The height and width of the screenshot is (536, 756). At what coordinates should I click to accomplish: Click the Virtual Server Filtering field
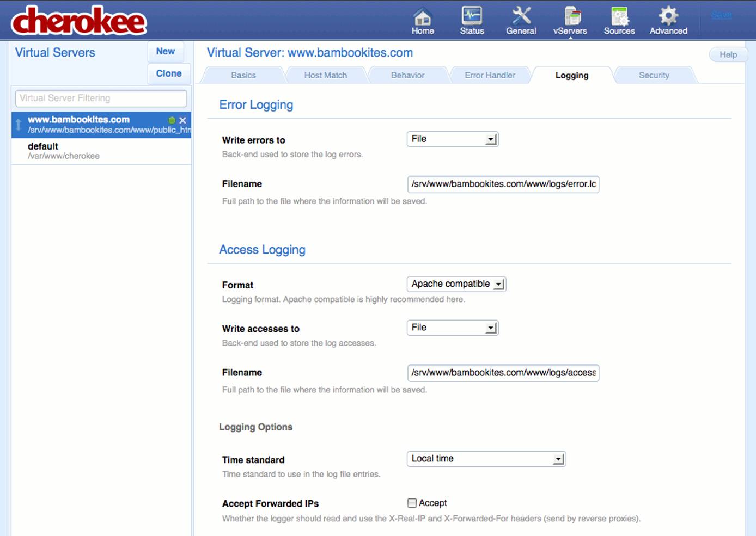(100, 98)
